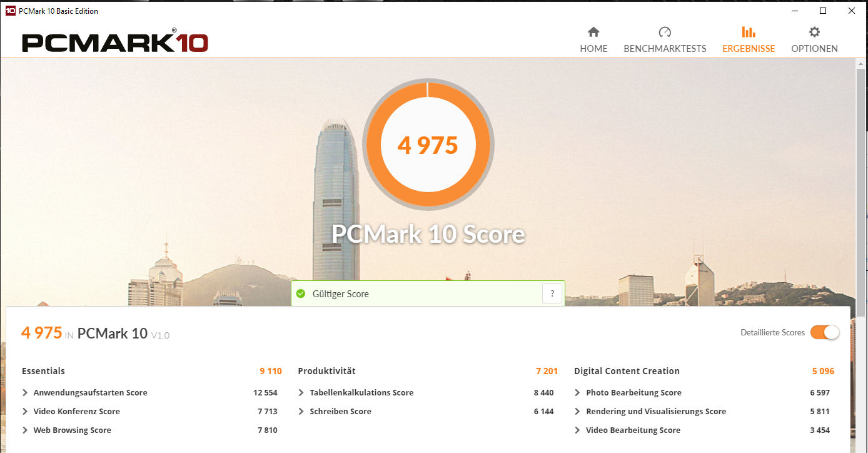
Task: Click the V1.0 version label
Action: click(160, 335)
